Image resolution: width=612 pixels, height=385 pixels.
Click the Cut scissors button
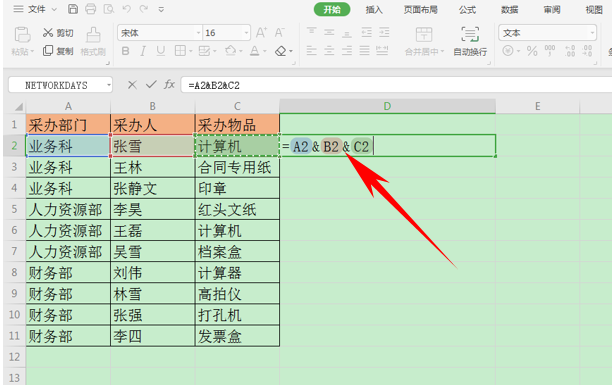[58, 33]
